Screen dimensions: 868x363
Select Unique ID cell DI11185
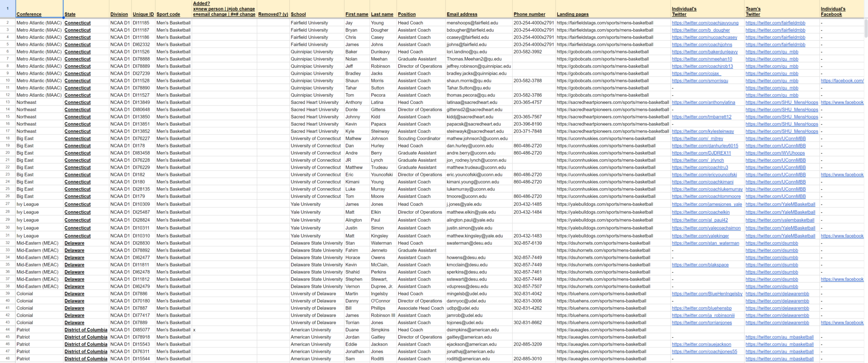coord(143,23)
